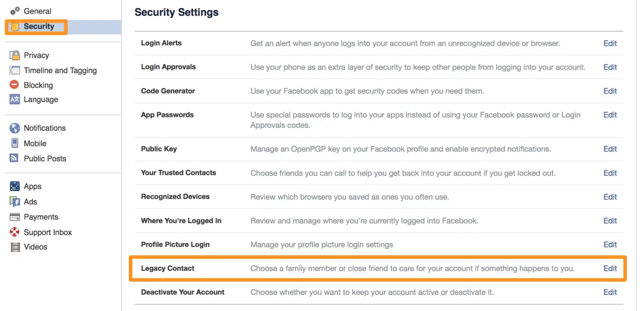Screen dimensions: 644x311
Task: Expand the Deactivate Your Account row
Action: pyautogui.click(x=183, y=292)
